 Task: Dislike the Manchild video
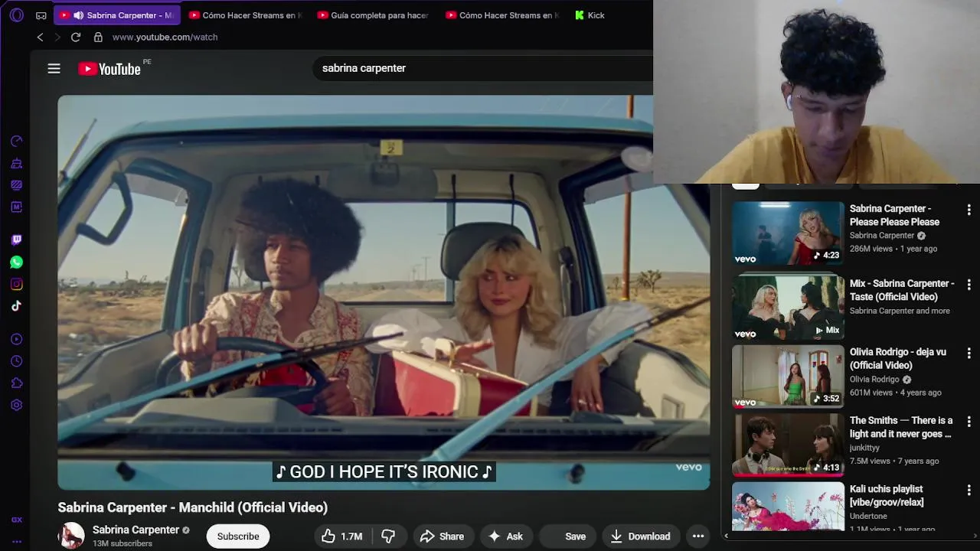click(388, 536)
